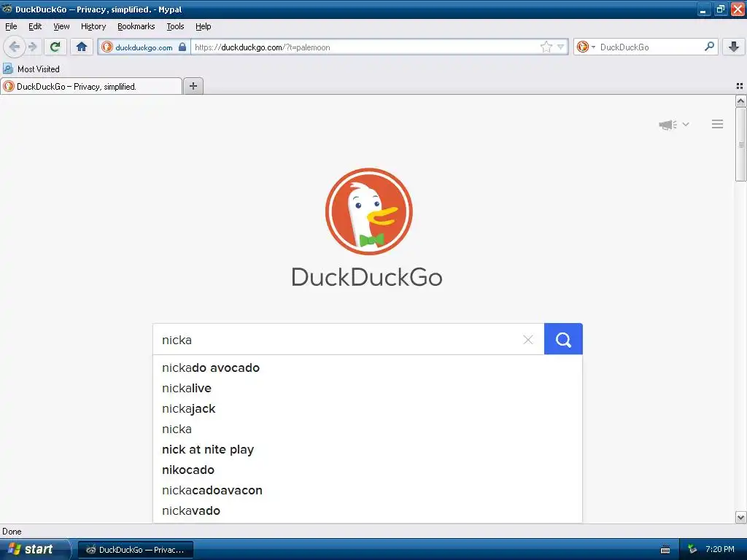Go forward with the Forward arrow button
Screen dimensions: 747x560
[x=32, y=47]
